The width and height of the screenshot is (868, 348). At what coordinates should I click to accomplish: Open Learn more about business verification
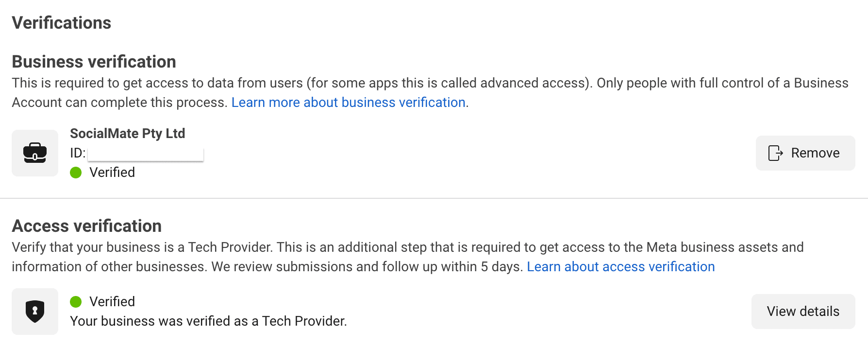pyautogui.click(x=349, y=103)
